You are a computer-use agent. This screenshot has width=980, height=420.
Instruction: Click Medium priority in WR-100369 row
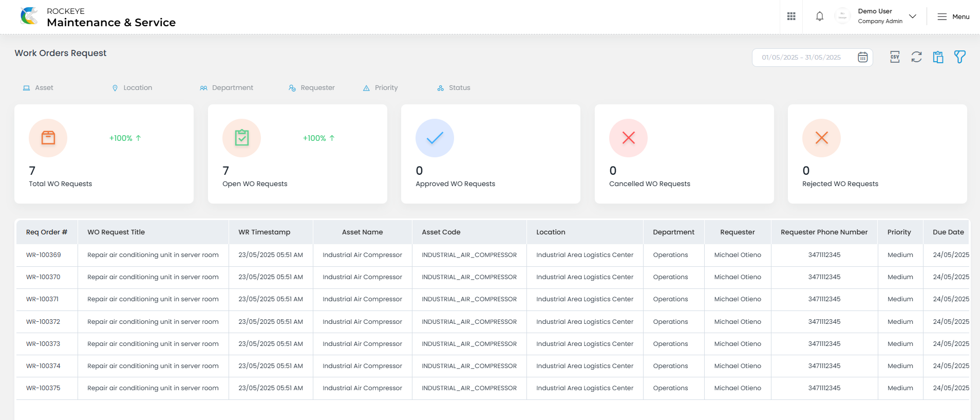click(900, 255)
